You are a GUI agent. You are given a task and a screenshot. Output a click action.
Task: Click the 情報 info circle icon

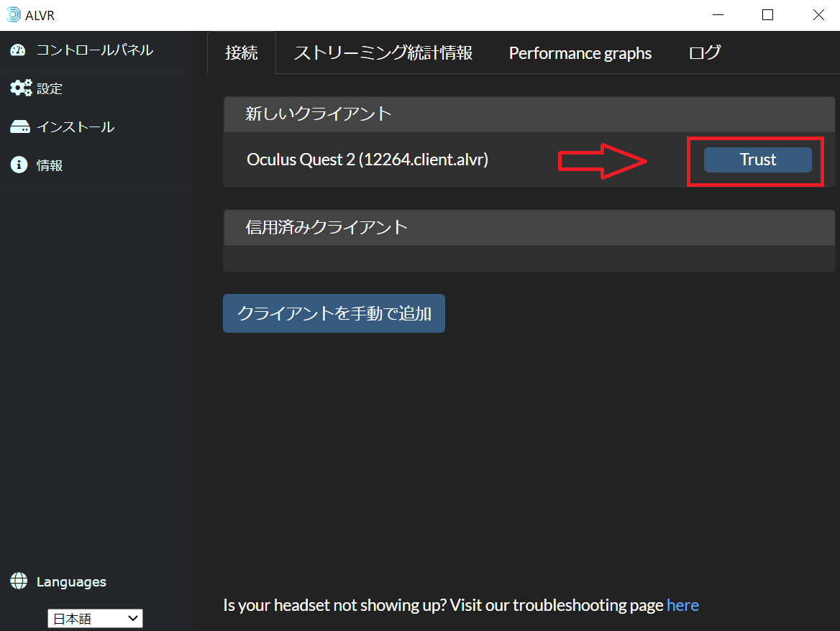19,165
